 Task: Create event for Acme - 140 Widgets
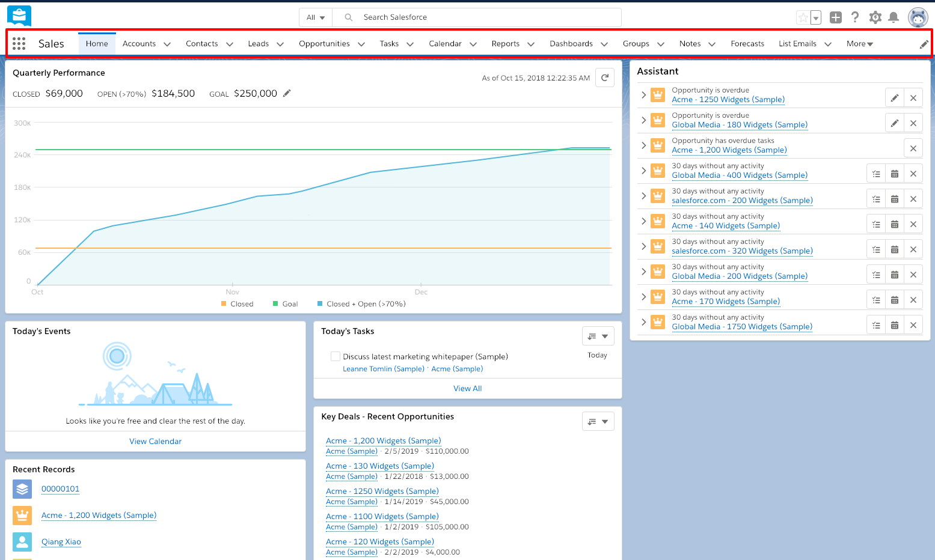coord(895,224)
